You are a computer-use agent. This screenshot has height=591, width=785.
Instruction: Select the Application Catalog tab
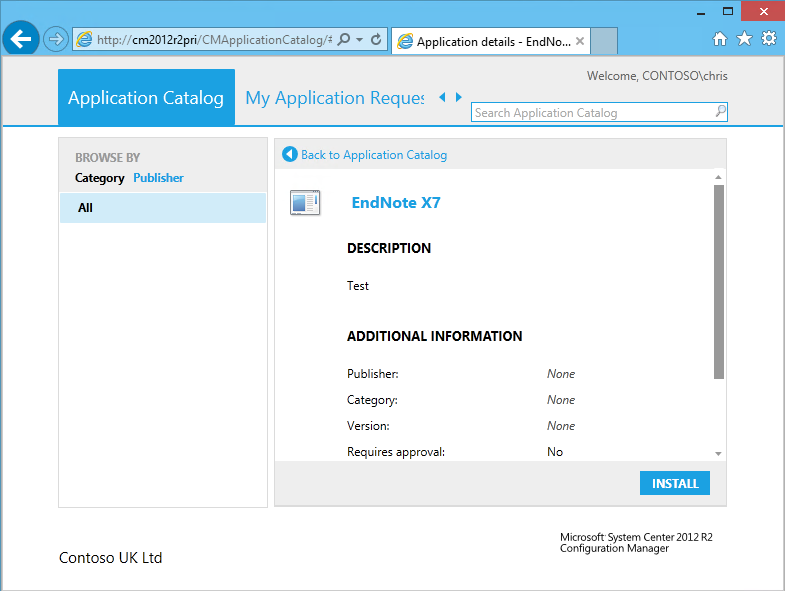click(146, 97)
